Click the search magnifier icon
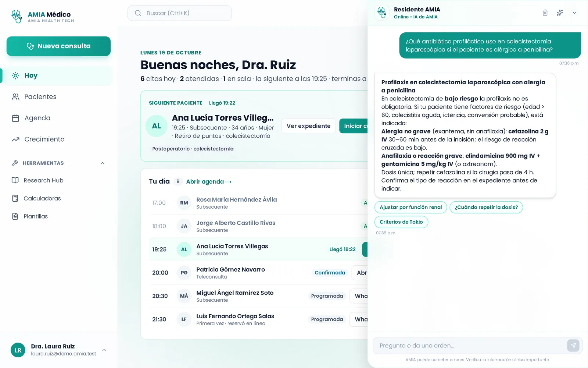This screenshot has height=368, width=588. pyautogui.click(x=138, y=13)
